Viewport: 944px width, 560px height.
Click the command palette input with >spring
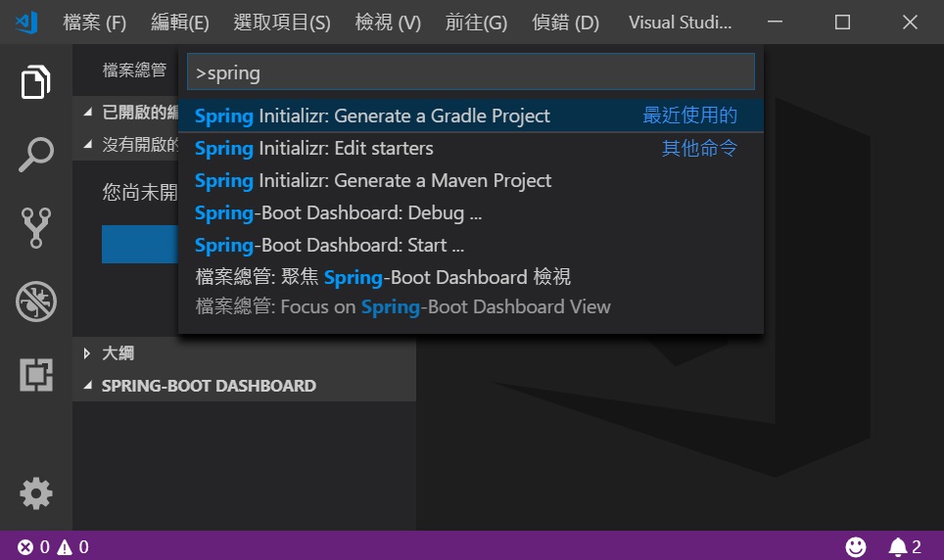point(471,72)
